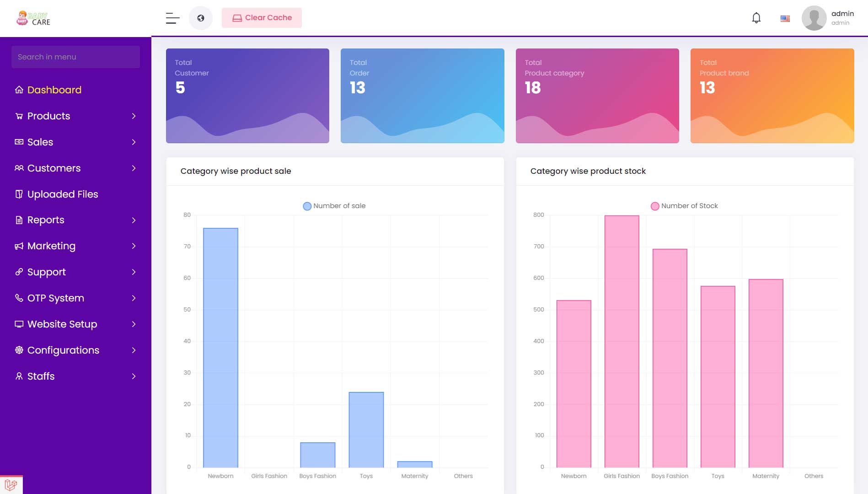Click the Maternity stock bar
The image size is (868, 494).
[766, 373]
